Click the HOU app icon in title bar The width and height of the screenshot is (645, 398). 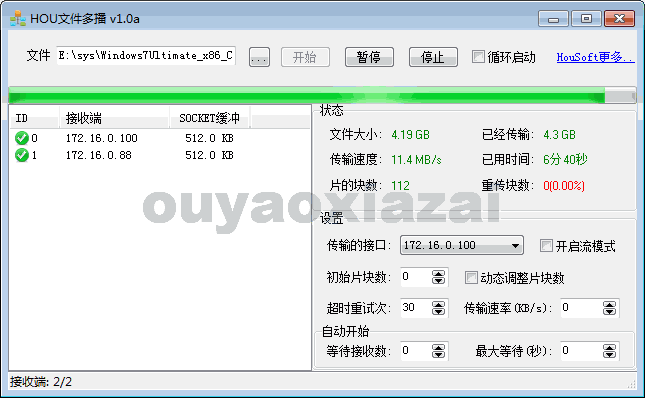(x=18, y=19)
